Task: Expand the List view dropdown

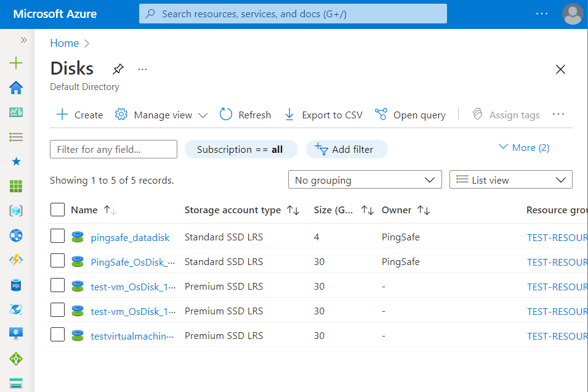Action: pyautogui.click(x=510, y=180)
